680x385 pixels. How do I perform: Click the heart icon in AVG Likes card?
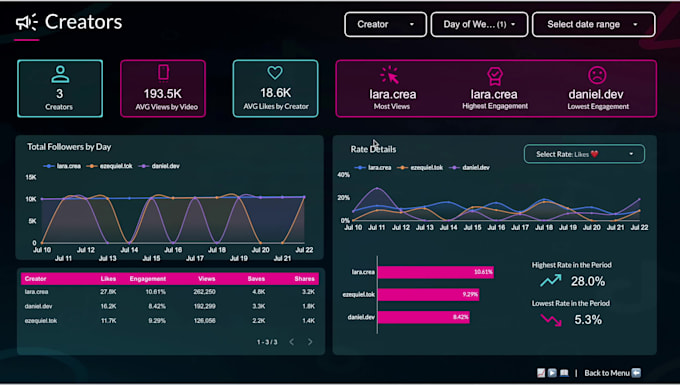tap(275, 72)
